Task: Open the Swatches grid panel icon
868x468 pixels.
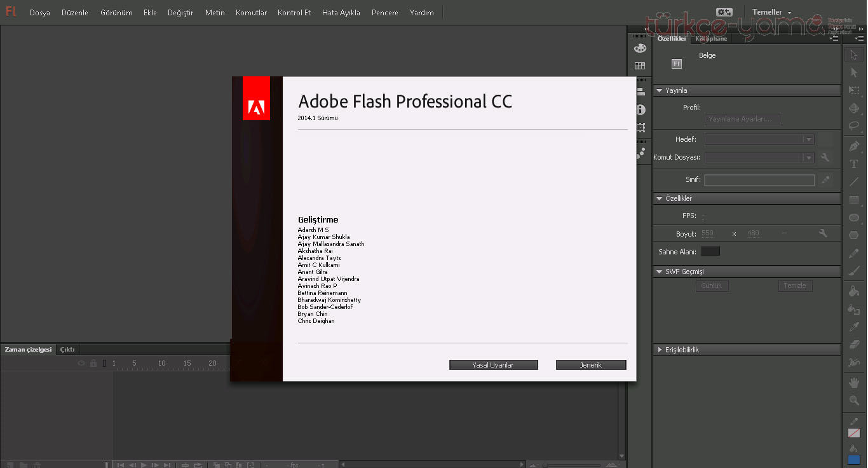Action: click(640, 65)
